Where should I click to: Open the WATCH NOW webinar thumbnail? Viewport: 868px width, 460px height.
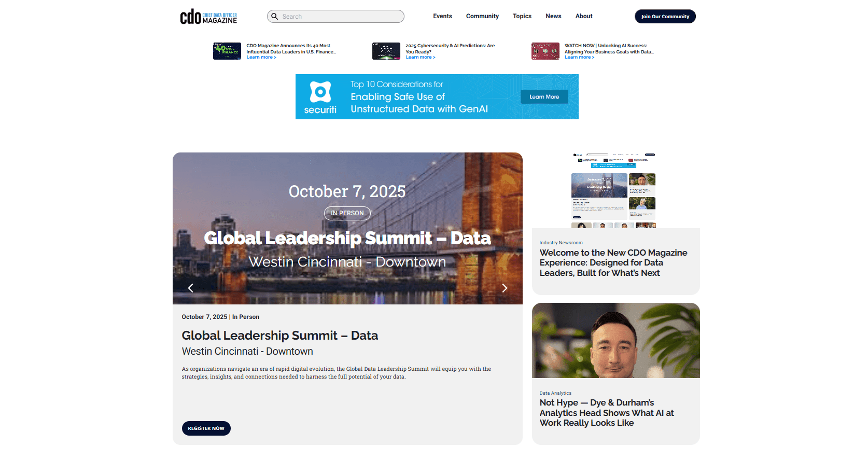click(x=545, y=51)
